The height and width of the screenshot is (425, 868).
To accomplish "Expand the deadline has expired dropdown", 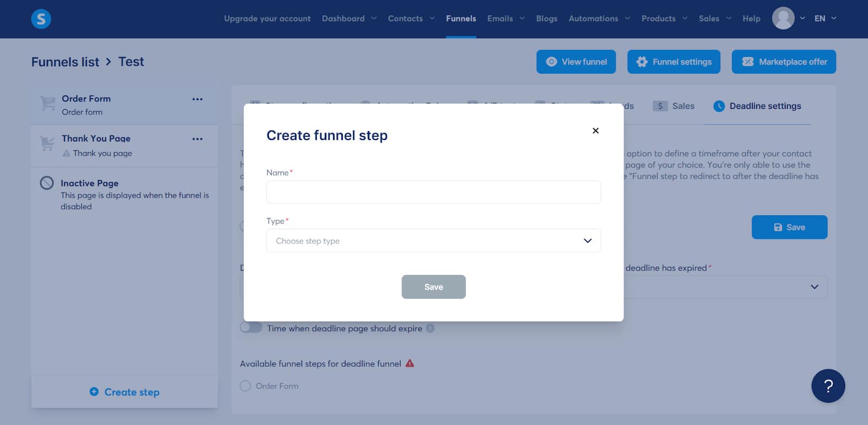I will [x=814, y=287].
